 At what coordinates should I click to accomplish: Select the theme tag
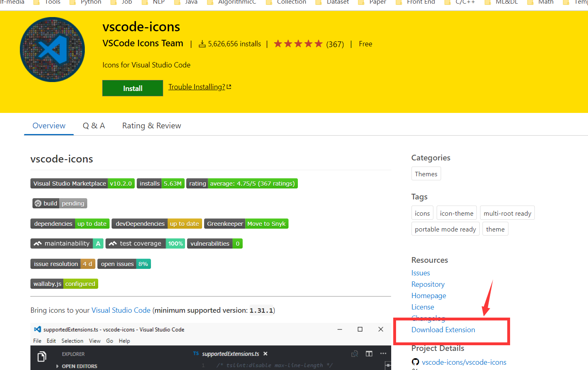tap(495, 229)
